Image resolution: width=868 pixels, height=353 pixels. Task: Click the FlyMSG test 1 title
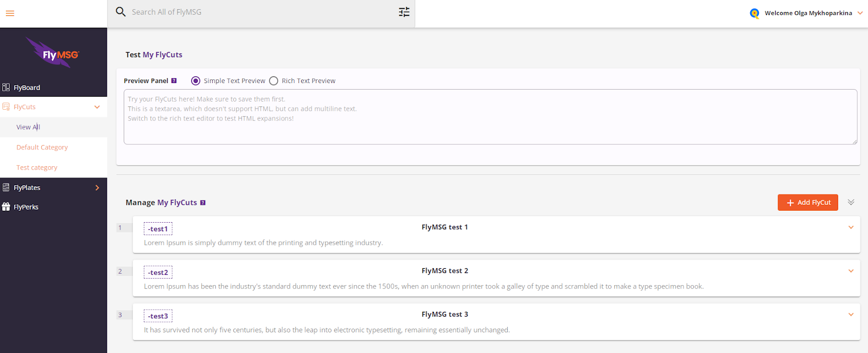coord(445,227)
